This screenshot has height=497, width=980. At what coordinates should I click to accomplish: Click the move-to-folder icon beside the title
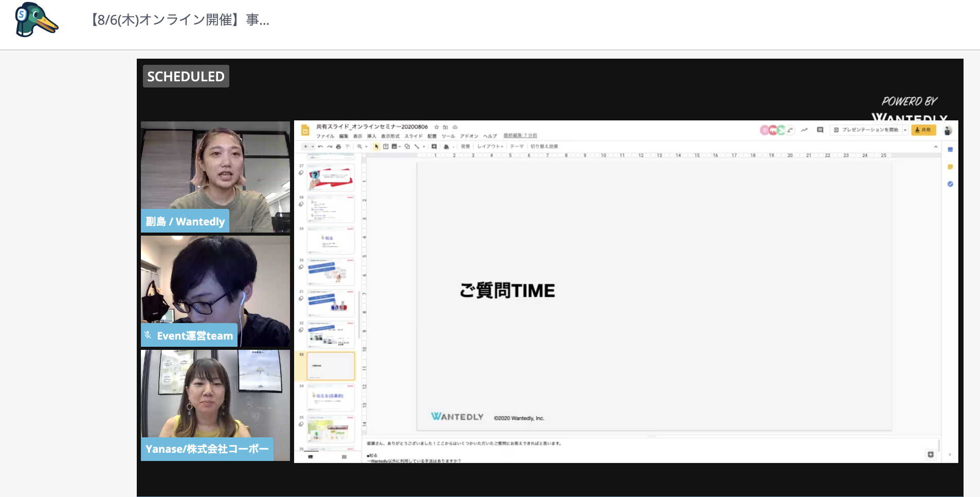point(446,127)
